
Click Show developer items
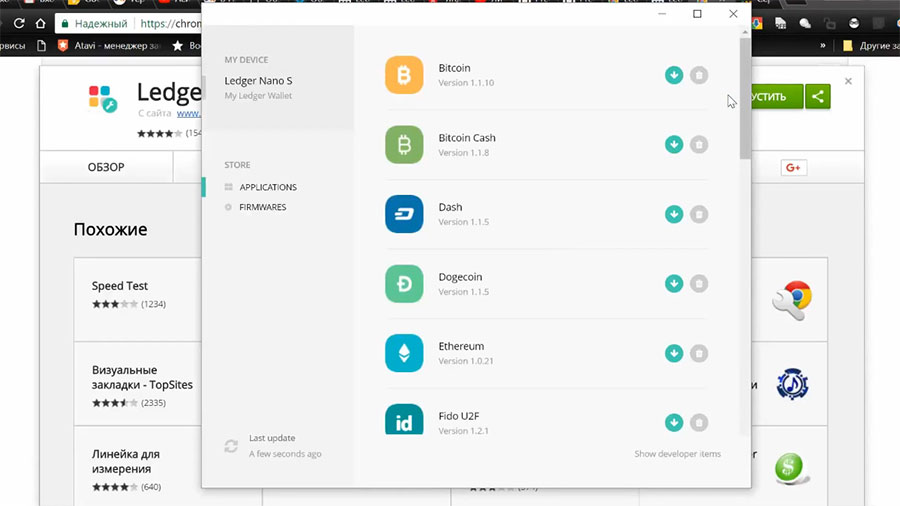pyautogui.click(x=677, y=454)
